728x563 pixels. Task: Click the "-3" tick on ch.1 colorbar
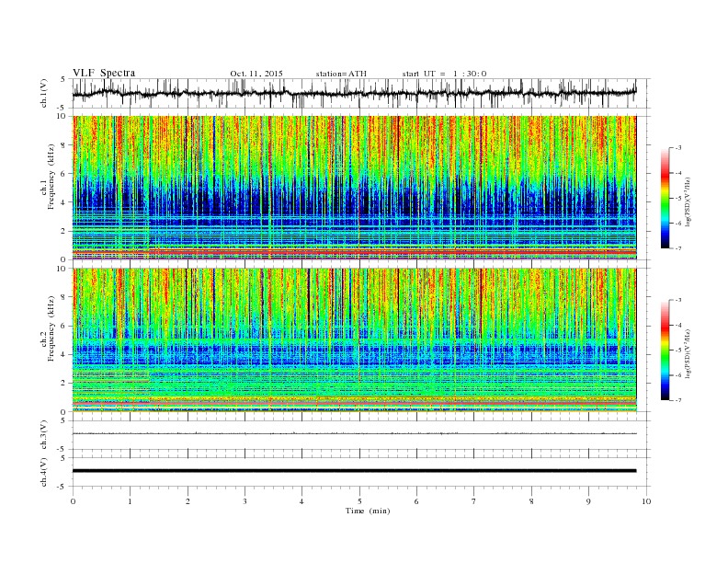677,148
